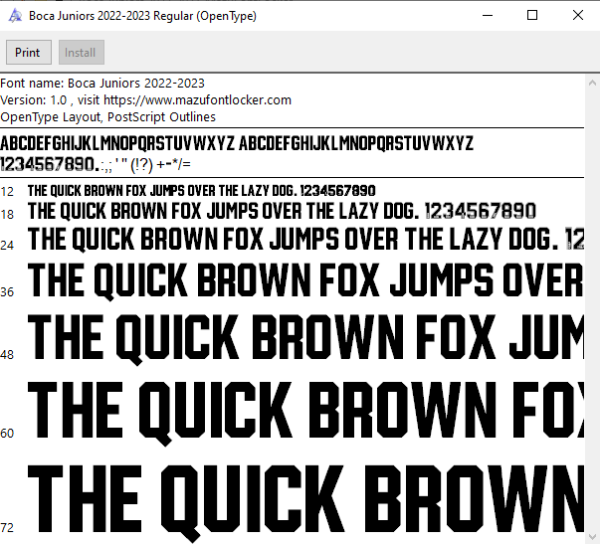Click the 36 point sample sentence
Viewport: 600px width, 544px height.
(x=306, y=281)
